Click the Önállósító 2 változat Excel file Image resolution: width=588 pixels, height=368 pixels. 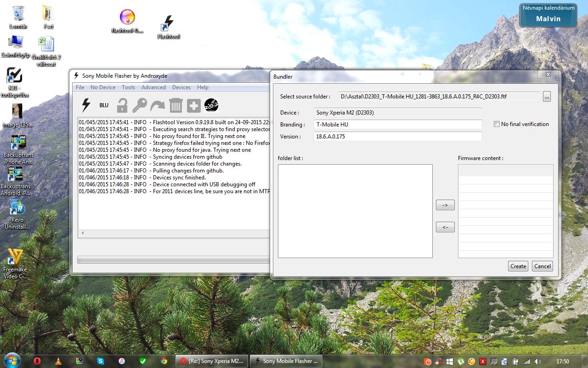[46, 52]
